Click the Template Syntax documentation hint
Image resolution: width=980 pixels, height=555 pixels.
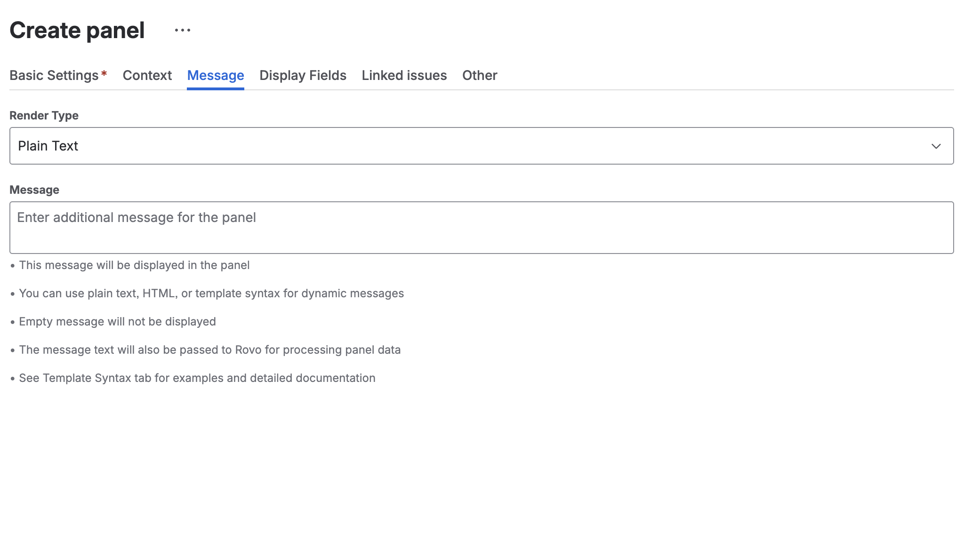[197, 378]
